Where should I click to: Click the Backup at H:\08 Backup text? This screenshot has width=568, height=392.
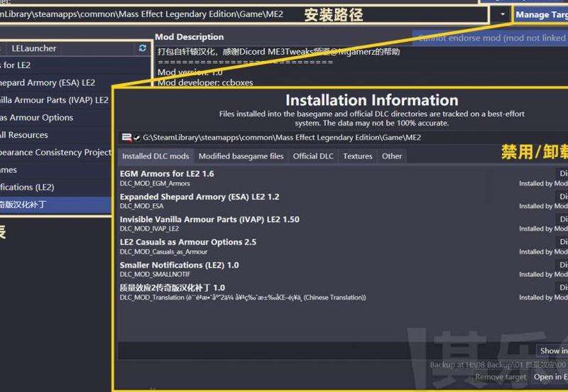pos(498,364)
